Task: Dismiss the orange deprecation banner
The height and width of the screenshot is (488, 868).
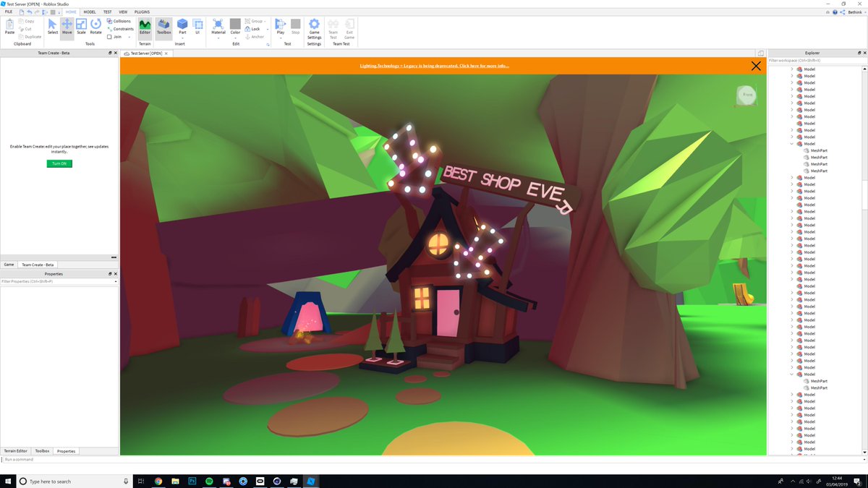Action: pos(756,66)
